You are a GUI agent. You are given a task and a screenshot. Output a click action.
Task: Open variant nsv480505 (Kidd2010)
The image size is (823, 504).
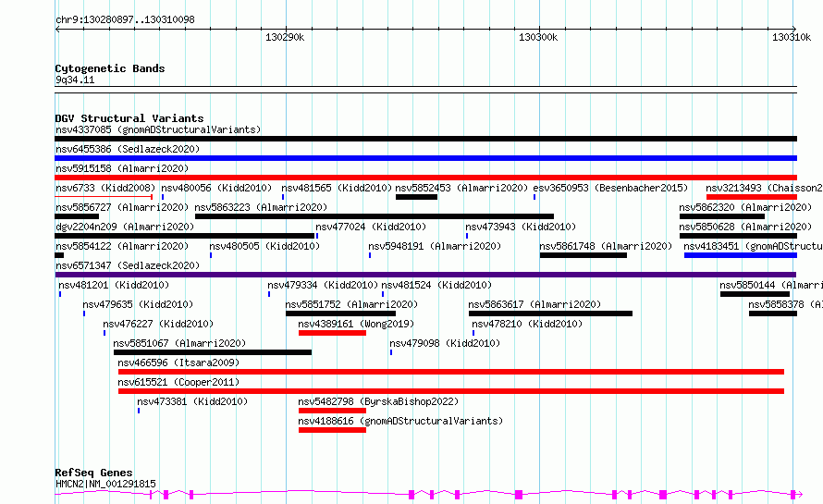point(264,246)
